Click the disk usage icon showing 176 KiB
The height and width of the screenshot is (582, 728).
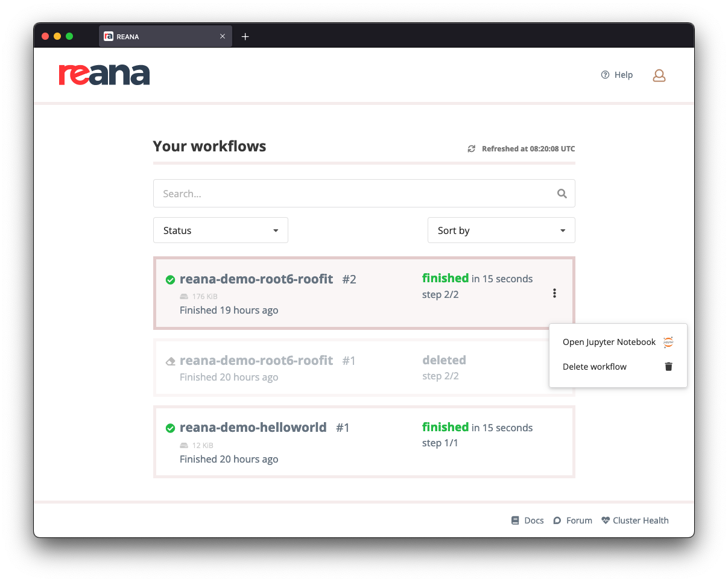point(183,296)
